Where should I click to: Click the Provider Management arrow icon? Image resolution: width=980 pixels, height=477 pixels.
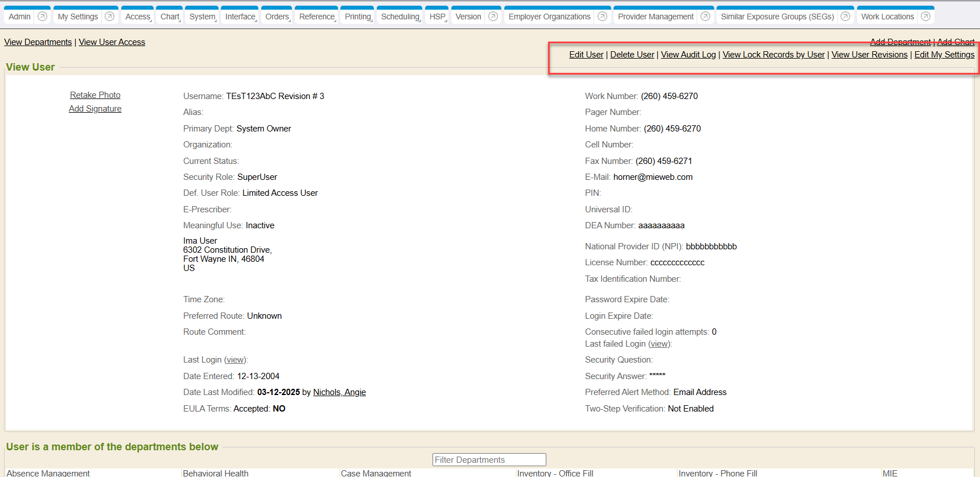705,17
